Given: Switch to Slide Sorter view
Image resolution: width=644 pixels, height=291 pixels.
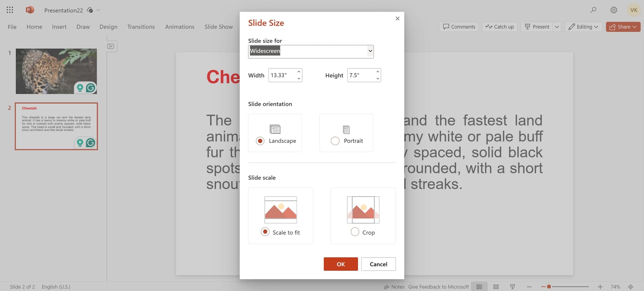Looking at the screenshot, I should [496, 287].
